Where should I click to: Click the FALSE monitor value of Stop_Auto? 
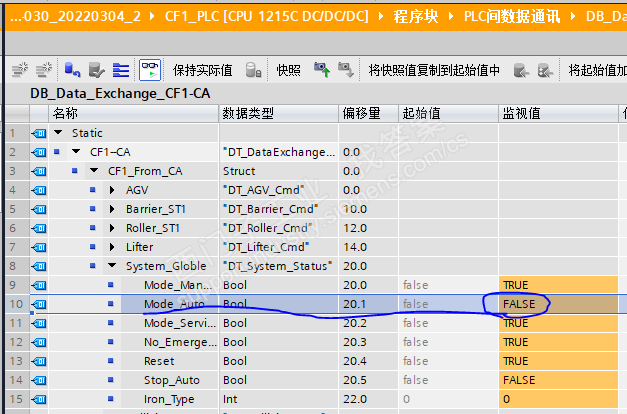click(x=558, y=380)
